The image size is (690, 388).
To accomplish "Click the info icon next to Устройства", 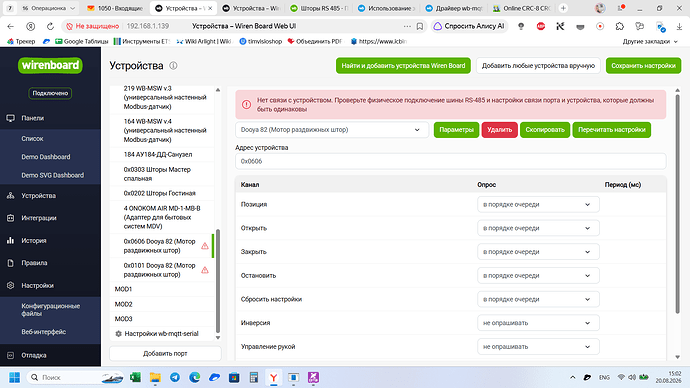I will pos(173,66).
